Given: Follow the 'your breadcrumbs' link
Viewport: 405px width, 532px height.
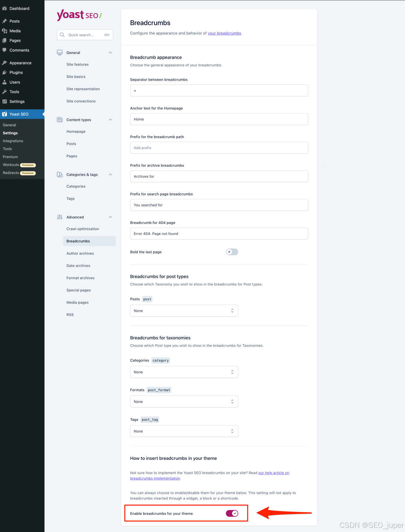Looking at the screenshot, I should [x=224, y=33].
